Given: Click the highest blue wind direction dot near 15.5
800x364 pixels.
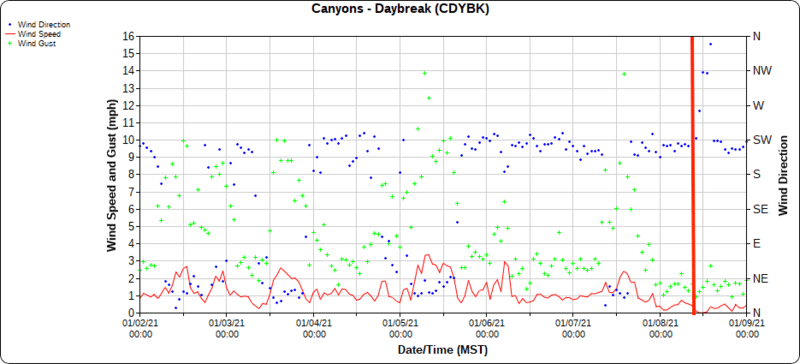Looking at the screenshot, I should point(710,44).
